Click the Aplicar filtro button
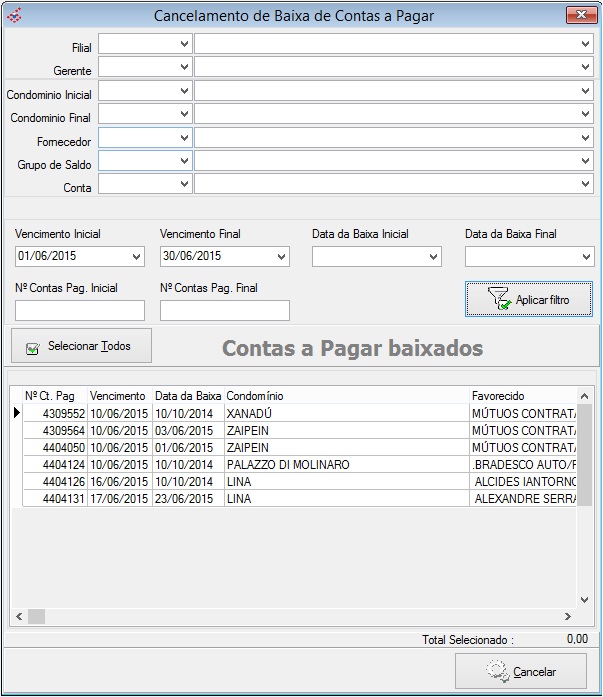Screen dimensions: 603x697 click(528, 298)
